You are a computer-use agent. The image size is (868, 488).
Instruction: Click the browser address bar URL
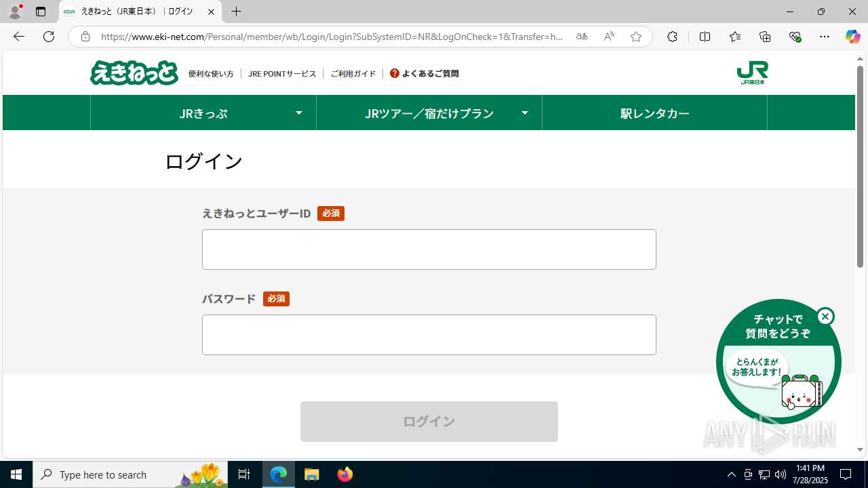(332, 37)
